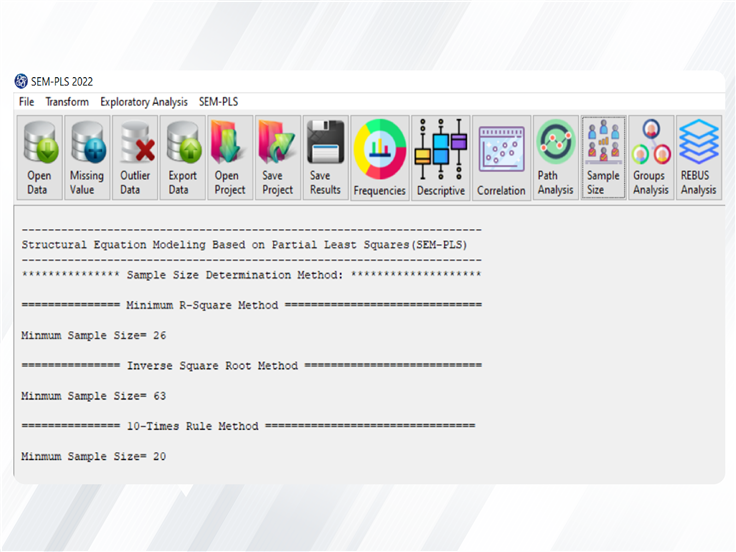Open the File menu

pyautogui.click(x=26, y=102)
